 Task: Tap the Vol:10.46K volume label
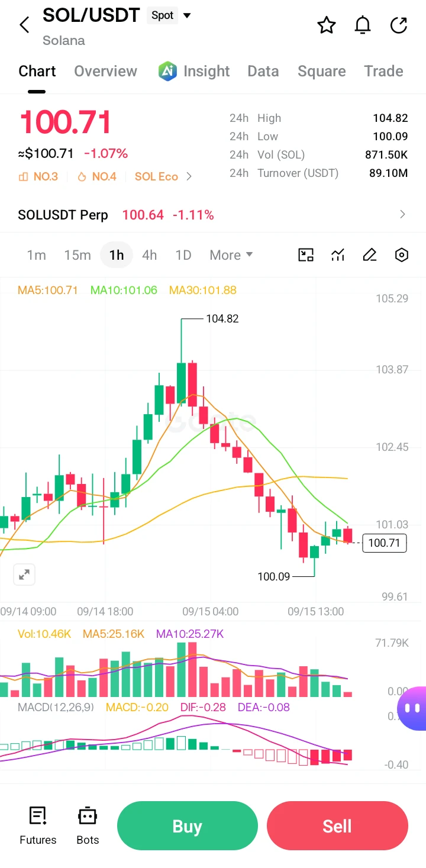(44, 634)
